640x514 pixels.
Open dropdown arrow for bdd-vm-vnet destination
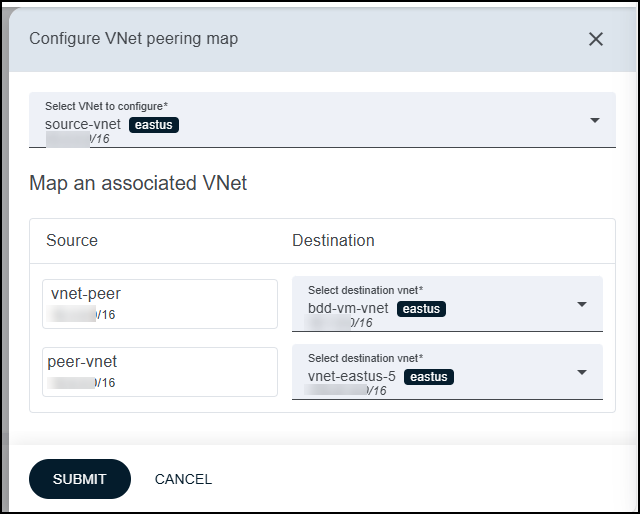pyautogui.click(x=582, y=304)
